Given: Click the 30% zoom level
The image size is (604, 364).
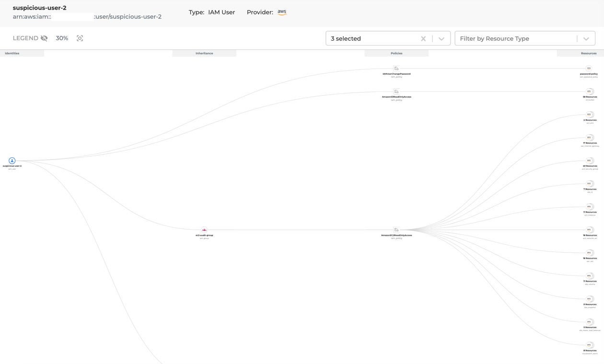Looking at the screenshot, I should tap(62, 38).
